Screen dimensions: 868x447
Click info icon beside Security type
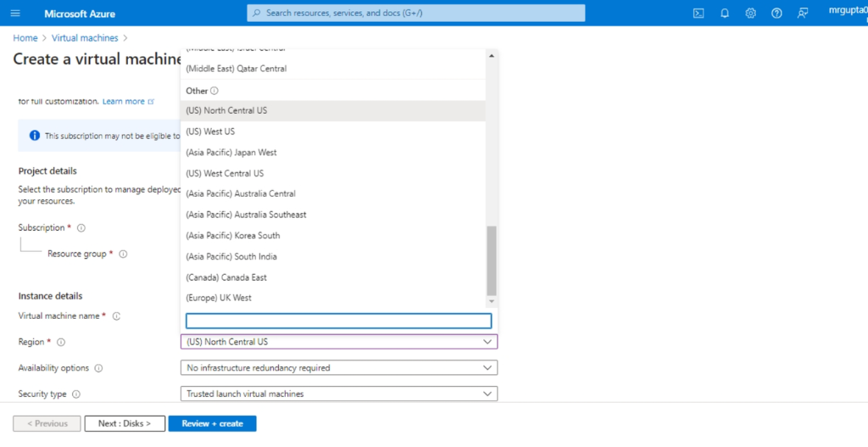(76, 394)
